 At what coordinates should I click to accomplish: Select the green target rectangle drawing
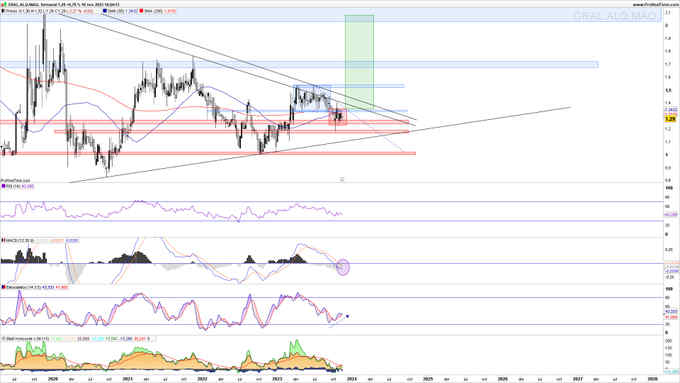pos(359,62)
